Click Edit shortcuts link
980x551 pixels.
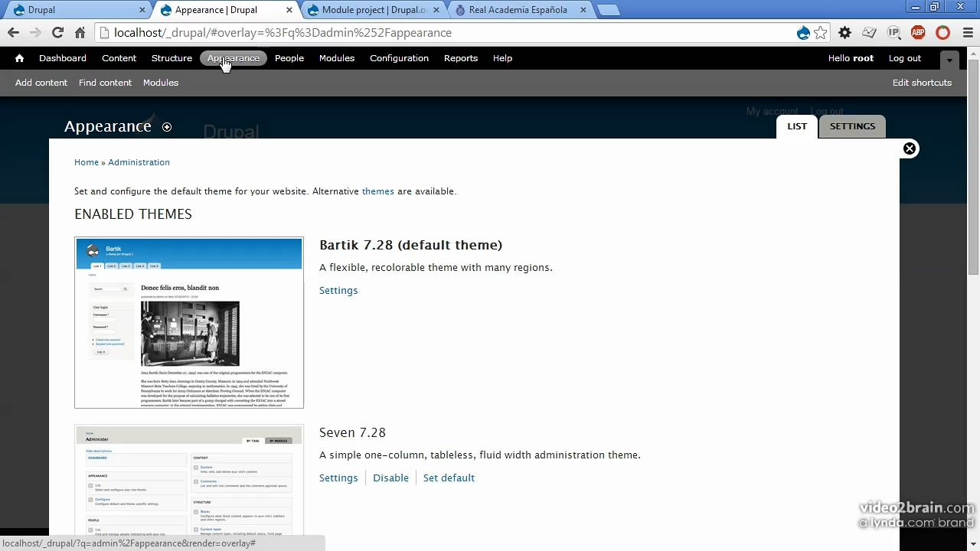(922, 83)
